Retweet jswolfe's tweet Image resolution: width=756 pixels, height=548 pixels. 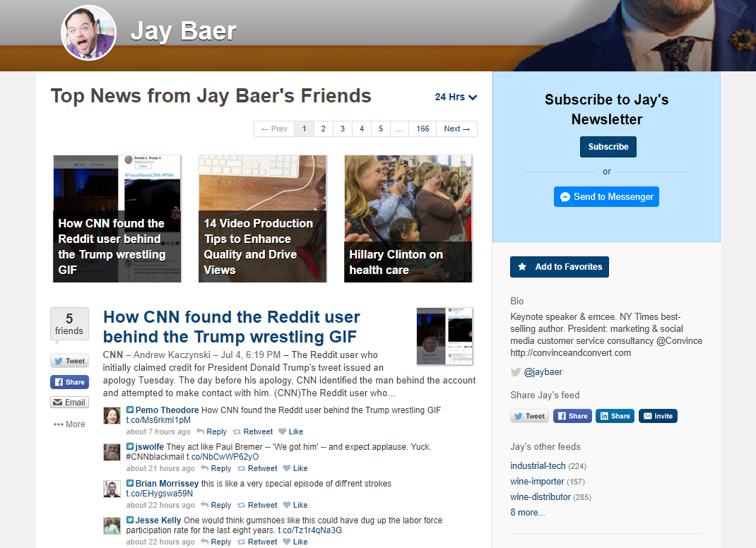click(x=257, y=468)
